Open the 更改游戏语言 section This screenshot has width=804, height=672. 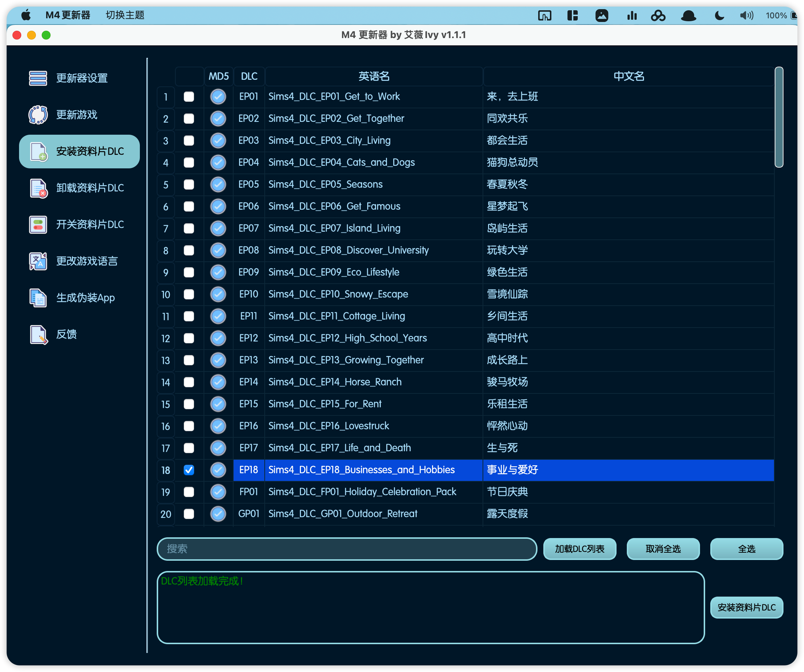pos(79,261)
